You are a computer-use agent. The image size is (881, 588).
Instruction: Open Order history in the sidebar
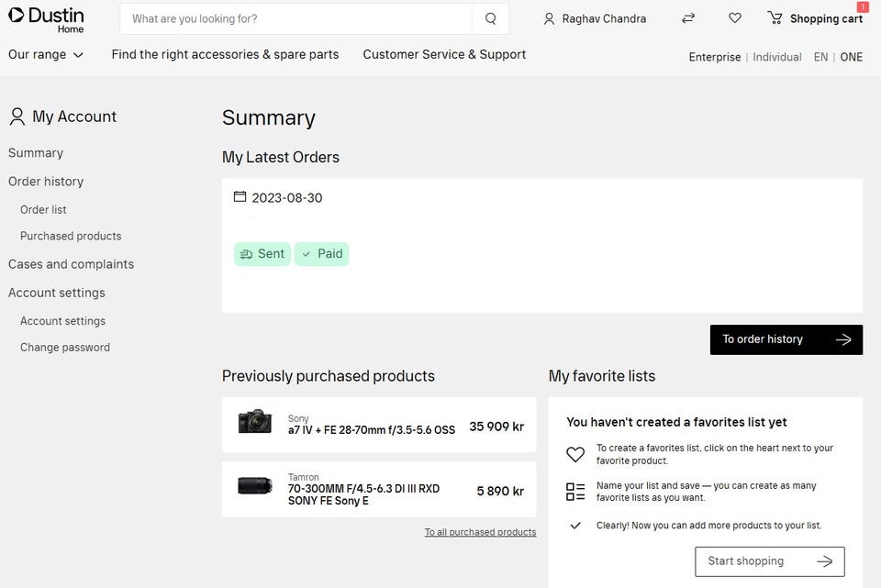[x=46, y=182]
